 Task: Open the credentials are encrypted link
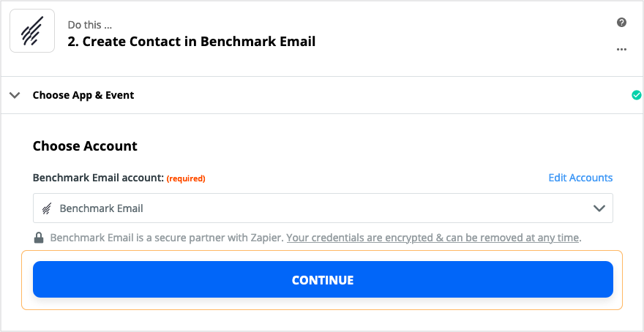(433, 238)
